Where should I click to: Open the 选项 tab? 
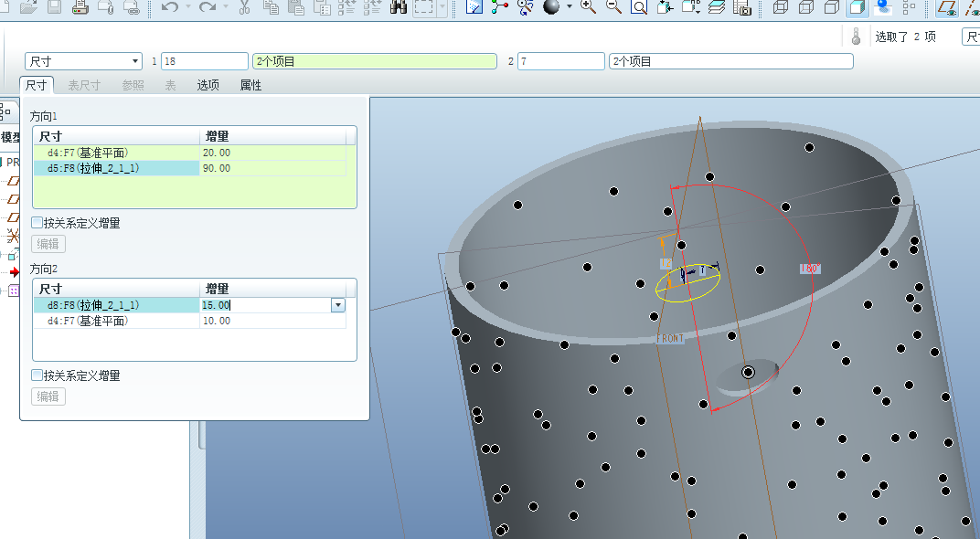(208, 85)
